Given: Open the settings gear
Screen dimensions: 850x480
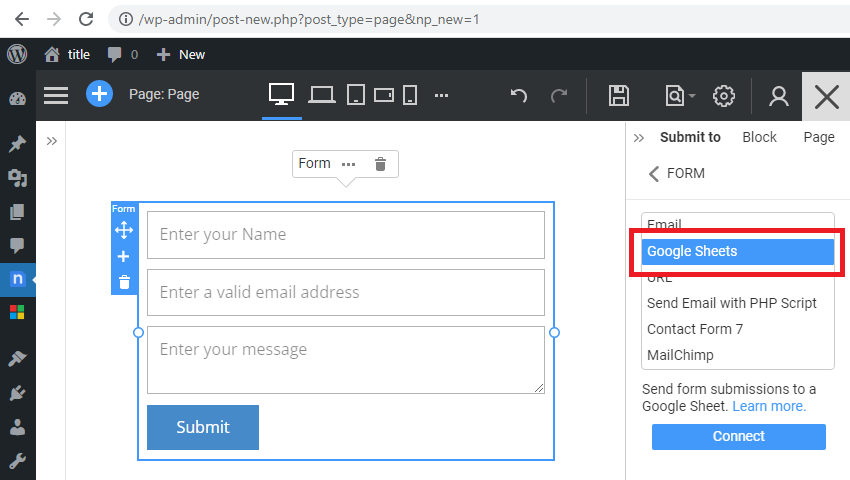Looking at the screenshot, I should tap(724, 96).
